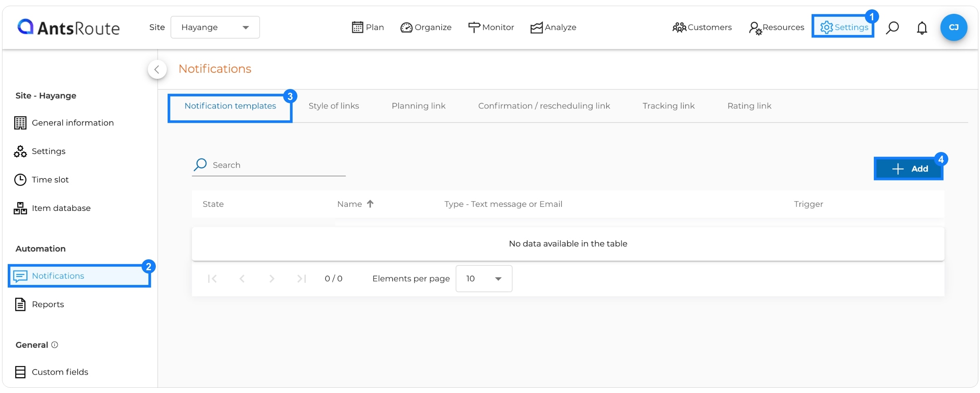Switch to Notification templates tab
Image resolution: width=980 pixels, height=393 pixels.
pyautogui.click(x=230, y=106)
